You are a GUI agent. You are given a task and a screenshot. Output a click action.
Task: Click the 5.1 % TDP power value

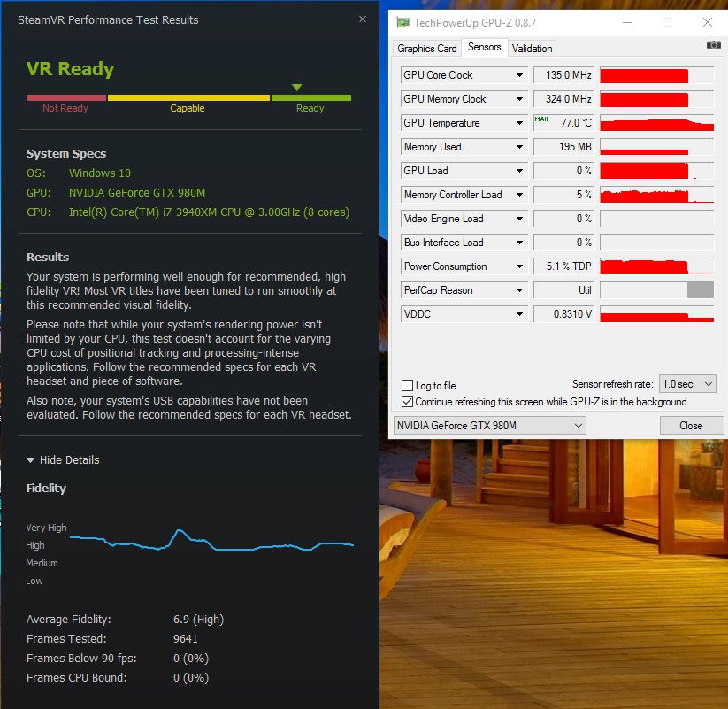[x=563, y=266]
